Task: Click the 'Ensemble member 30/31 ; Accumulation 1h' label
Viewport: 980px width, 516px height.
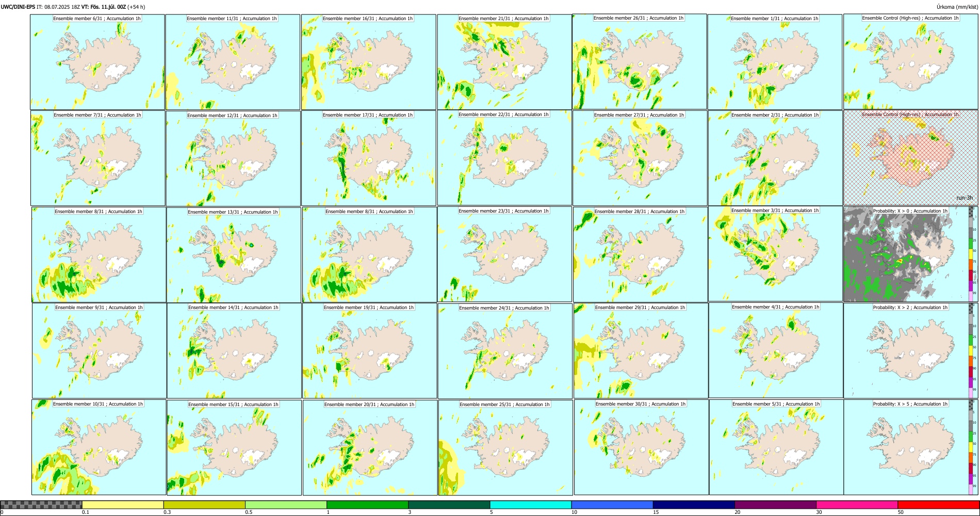Action: (x=641, y=404)
